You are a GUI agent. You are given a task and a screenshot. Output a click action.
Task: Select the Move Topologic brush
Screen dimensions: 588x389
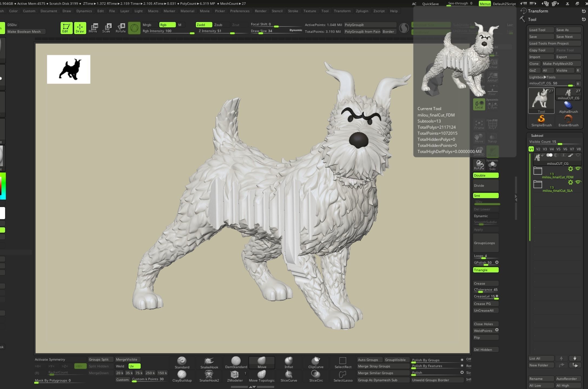click(262, 376)
